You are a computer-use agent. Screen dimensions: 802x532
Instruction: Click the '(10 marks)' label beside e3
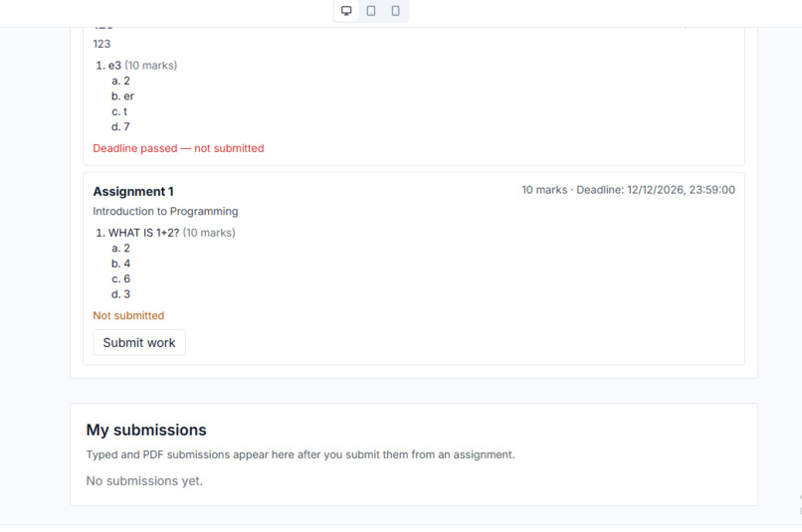[x=151, y=66]
